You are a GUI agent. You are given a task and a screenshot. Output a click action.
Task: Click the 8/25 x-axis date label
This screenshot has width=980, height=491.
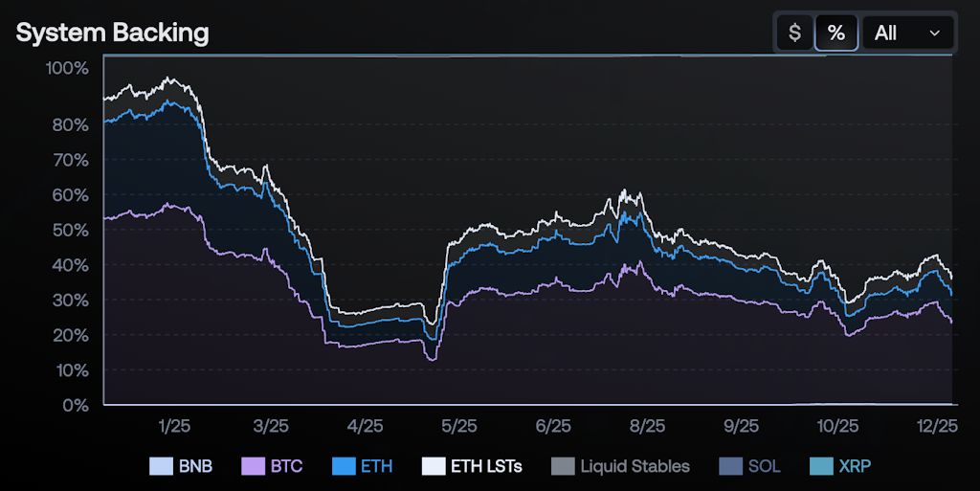pyautogui.click(x=647, y=425)
